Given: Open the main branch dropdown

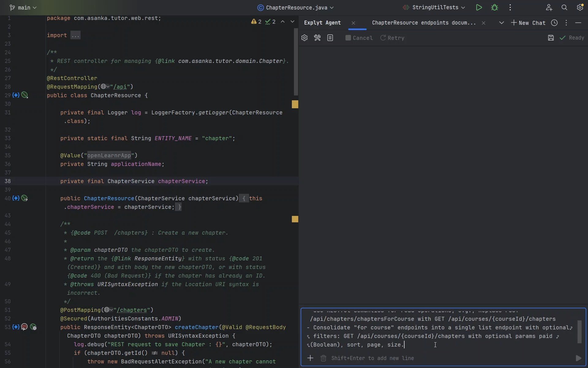Looking at the screenshot, I should coord(23,8).
